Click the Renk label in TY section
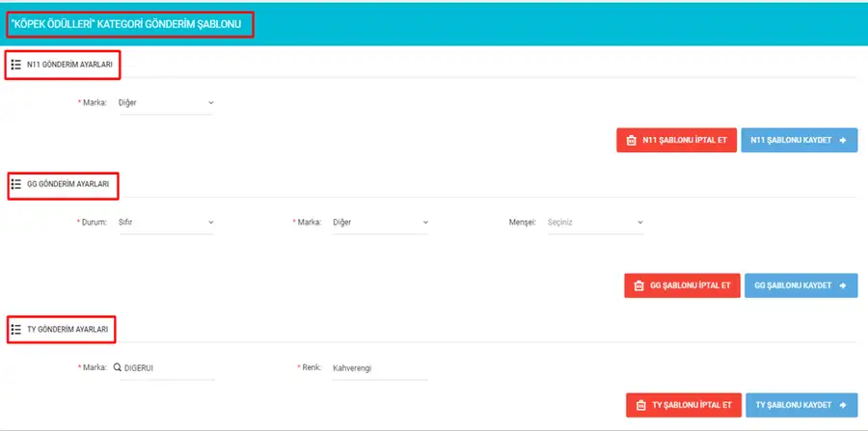Viewport: 868px width, 431px height. click(x=310, y=368)
